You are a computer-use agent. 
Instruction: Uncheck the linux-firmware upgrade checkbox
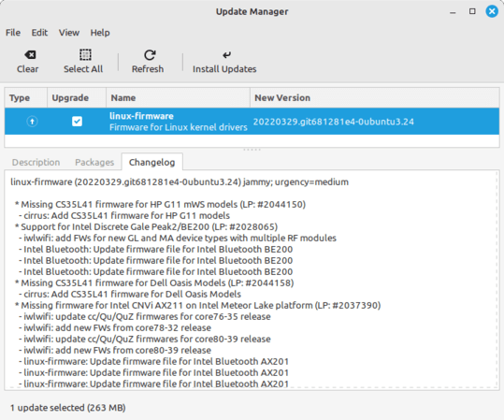(77, 122)
